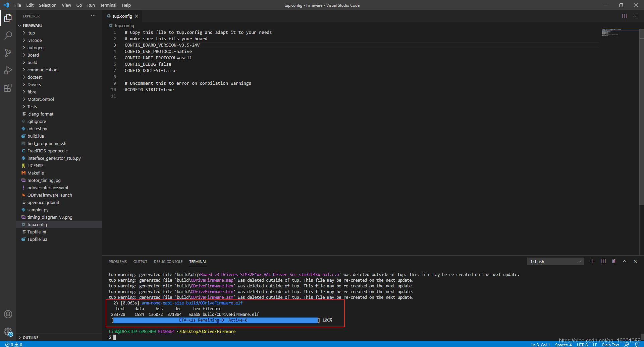Viewport: 644px width, 347px height.
Task: Click the VS Code logo icon
Action: coord(6,5)
